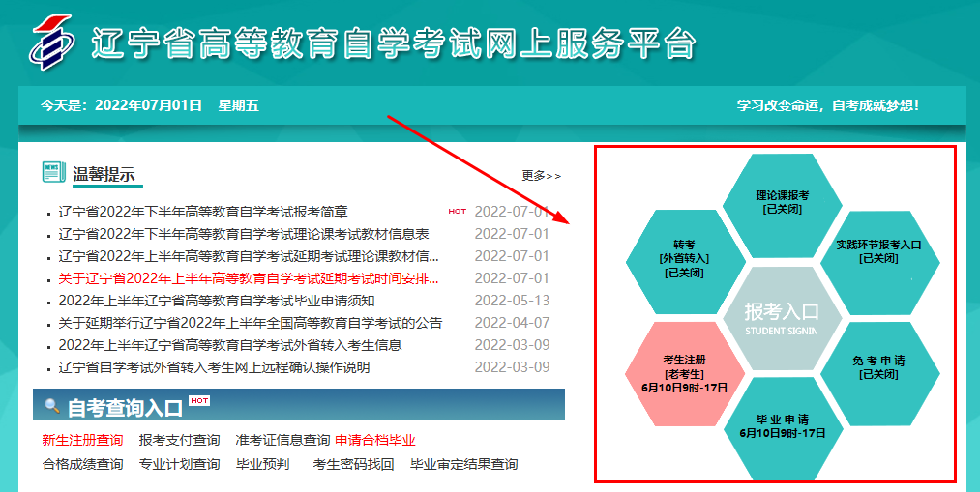
Task: Expand notices with 更多>> link
Action: pyautogui.click(x=541, y=176)
